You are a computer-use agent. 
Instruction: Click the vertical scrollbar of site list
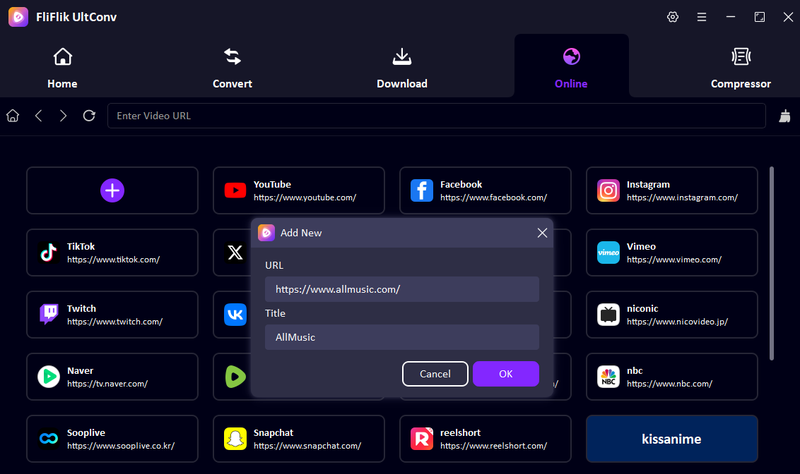click(771, 260)
